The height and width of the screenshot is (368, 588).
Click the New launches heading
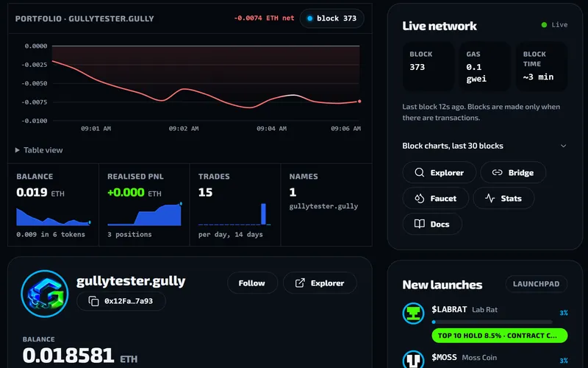[442, 284]
